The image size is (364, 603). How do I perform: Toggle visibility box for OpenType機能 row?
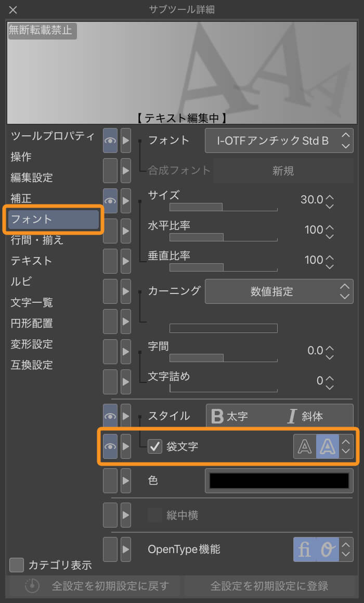(110, 549)
